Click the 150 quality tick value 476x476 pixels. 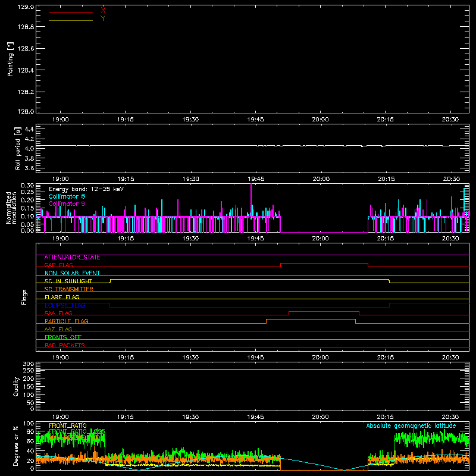(29, 387)
